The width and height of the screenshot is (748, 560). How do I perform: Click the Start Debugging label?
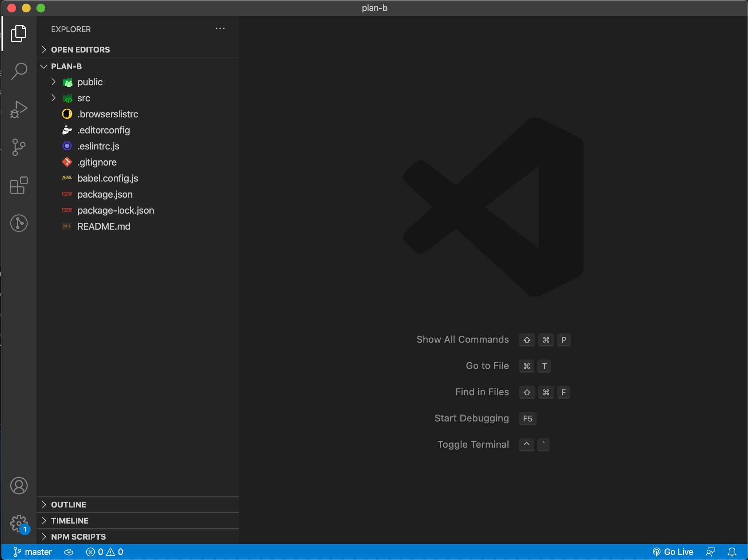click(x=472, y=418)
